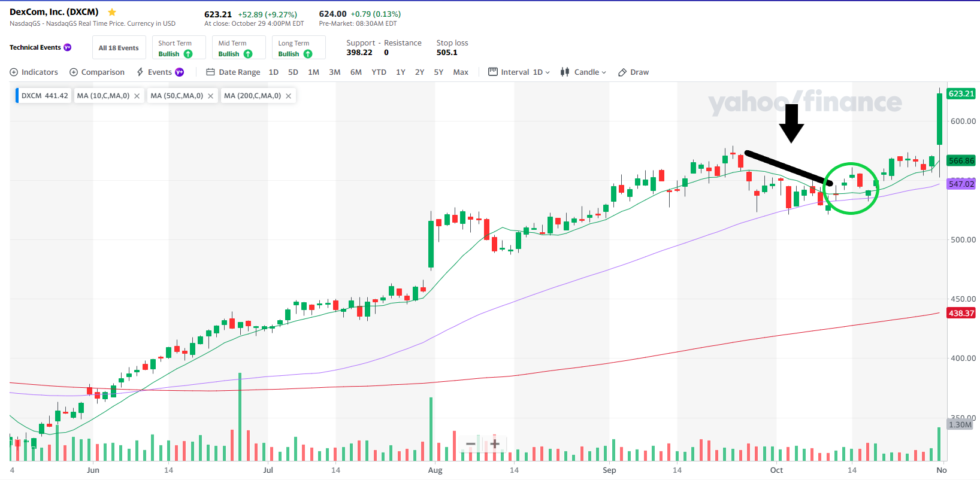Zoom in with the plus chart button
The image size is (980, 480).
click(x=495, y=444)
